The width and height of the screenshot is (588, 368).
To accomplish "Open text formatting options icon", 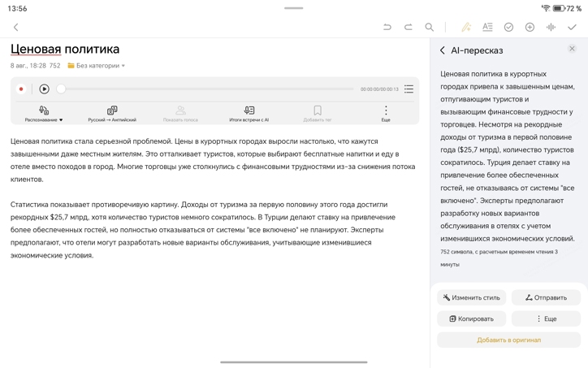I will [x=487, y=28].
